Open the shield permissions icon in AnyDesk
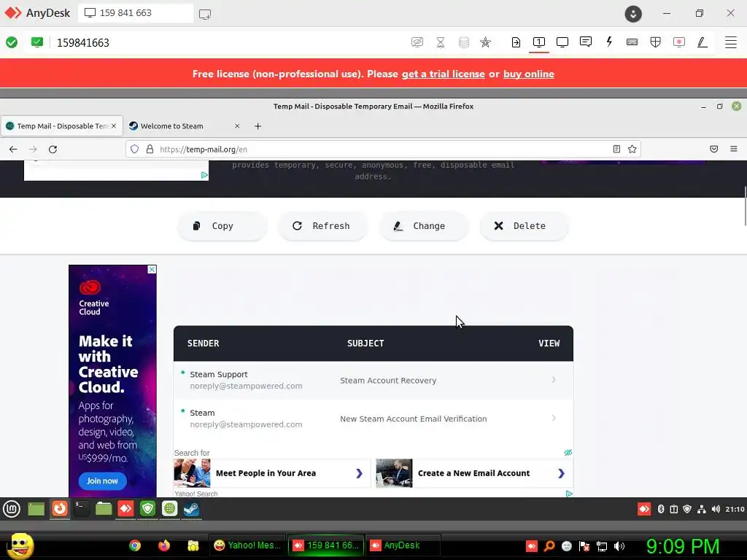The height and width of the screenshot is (560, 747). [x=656, y=42]
